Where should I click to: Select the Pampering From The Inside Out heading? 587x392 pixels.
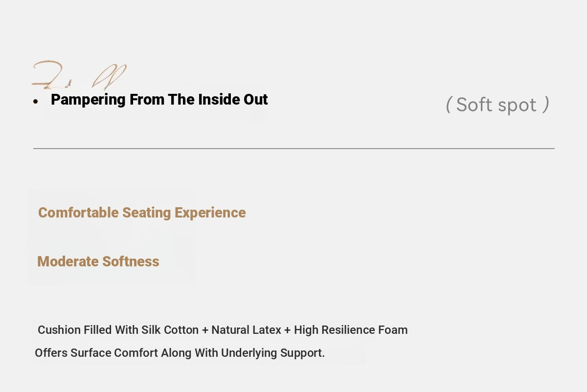pyautogui.click(x=159, y=100)
